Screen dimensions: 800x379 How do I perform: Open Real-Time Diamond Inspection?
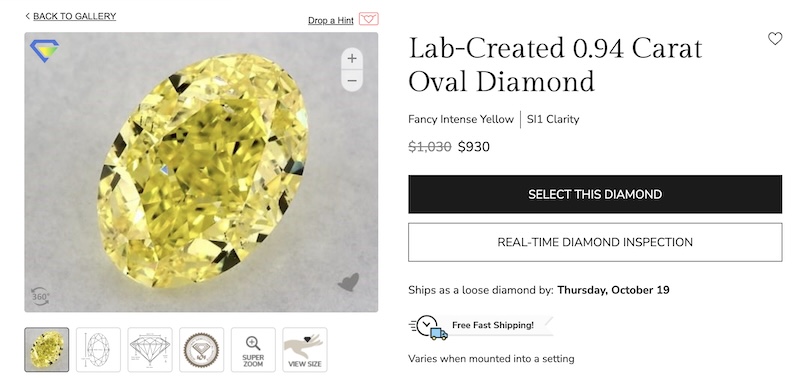tap(595, 242)
